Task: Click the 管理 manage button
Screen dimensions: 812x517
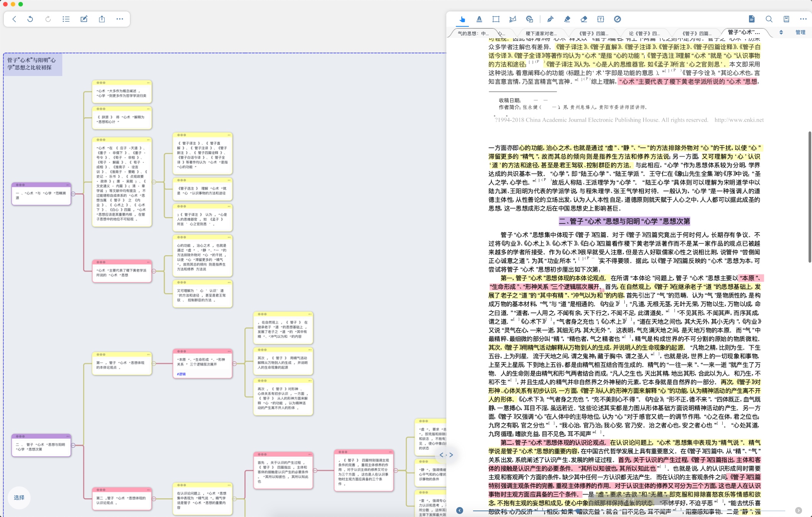Action: click(x=800, y=32)
